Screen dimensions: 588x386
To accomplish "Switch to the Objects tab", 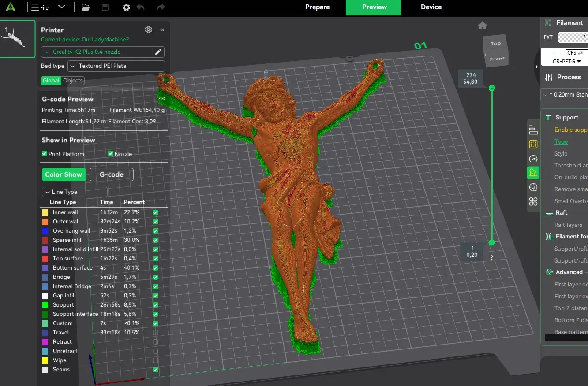I will (x=73, y=81).
